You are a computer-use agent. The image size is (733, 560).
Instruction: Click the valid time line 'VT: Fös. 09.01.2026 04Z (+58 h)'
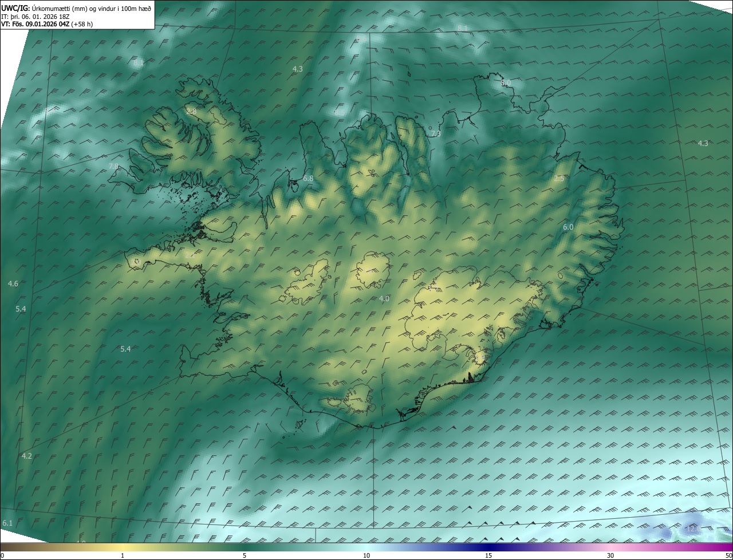47,24
